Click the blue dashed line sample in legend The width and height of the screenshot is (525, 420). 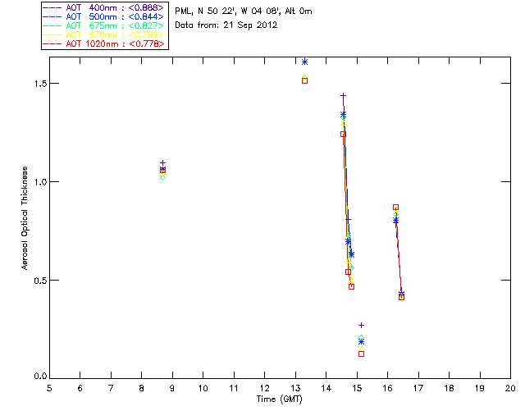point(52,16)
